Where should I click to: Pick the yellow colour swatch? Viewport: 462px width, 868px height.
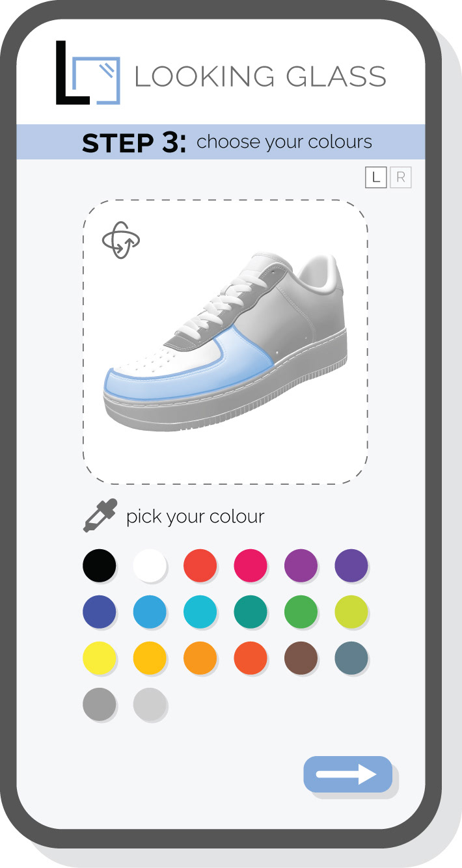[x=100, y=659]
